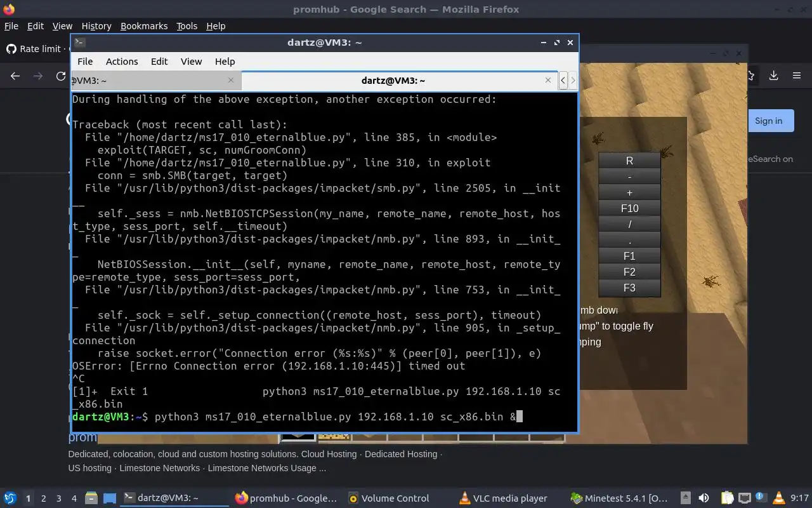
Task: Switch to workspace 4
Action: point(74,498)
